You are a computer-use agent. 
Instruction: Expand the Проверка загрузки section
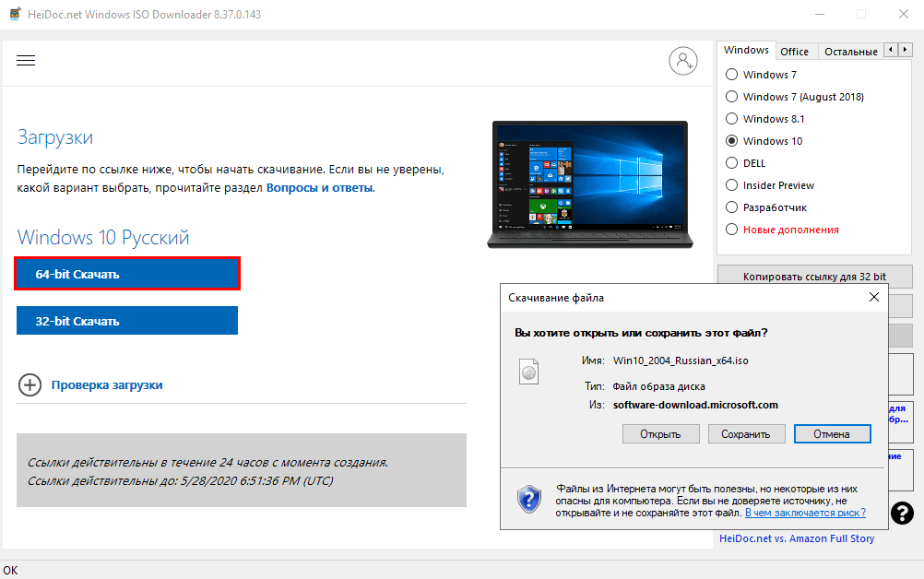pos(30,385)
